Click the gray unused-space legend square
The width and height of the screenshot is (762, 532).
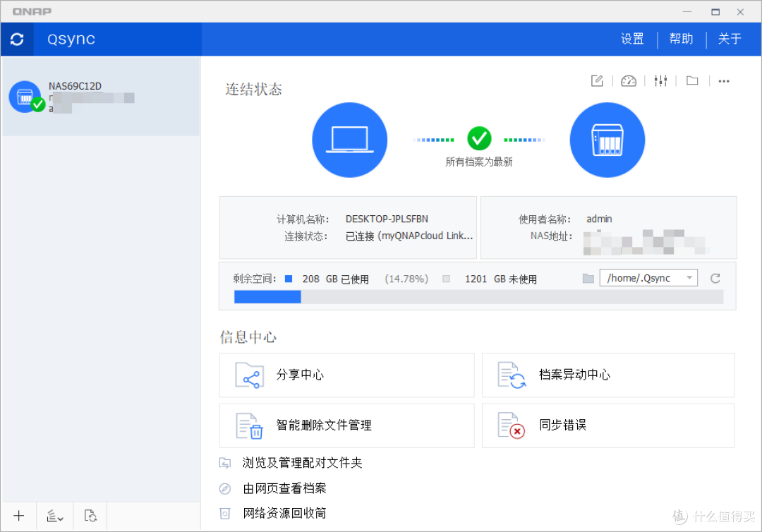[x=446, y=279]
